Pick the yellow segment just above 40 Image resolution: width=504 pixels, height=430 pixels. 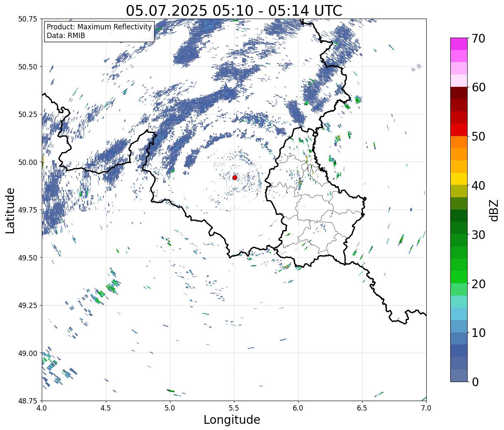click(x=459, y=179)
